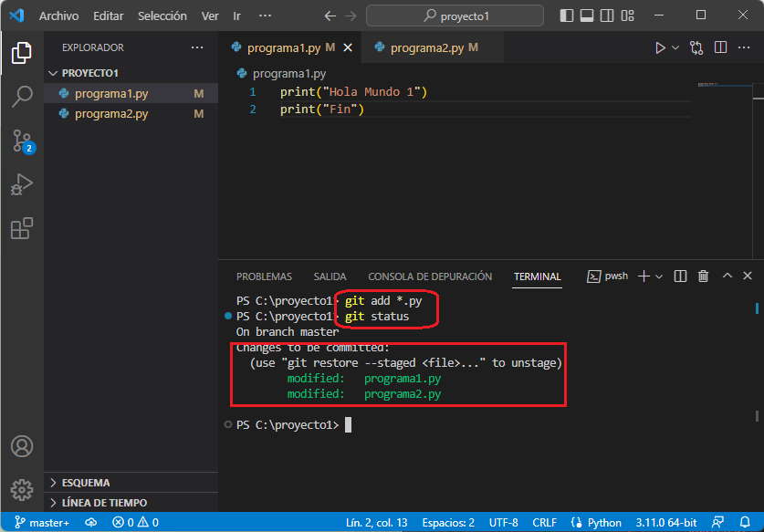Image resolution: width=764 pixels, height=532 pixels.
Task: Kill terminal with the trash icon
Action: [x=703, y=276]
